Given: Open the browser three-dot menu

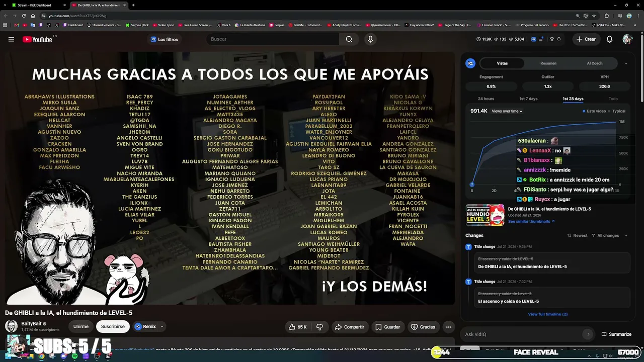Looking at the screenshot, I should click(637, 16).
